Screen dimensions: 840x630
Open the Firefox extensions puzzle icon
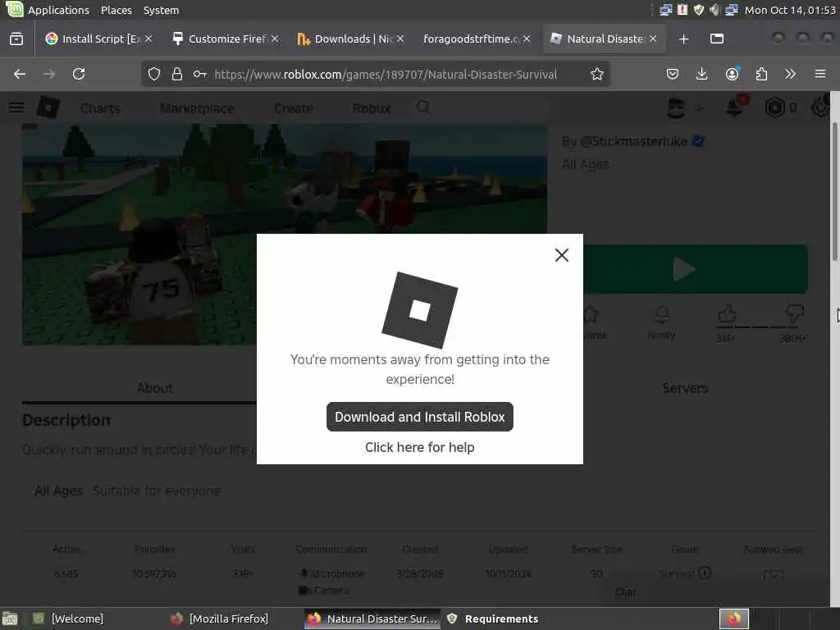tap(761, 74)
